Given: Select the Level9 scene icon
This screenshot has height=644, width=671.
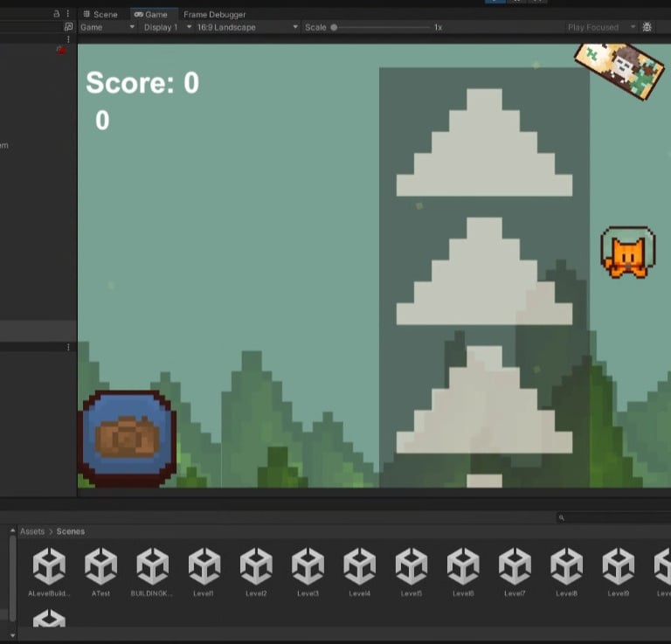Looking at the screenshot, I should (x=619, y=565).
